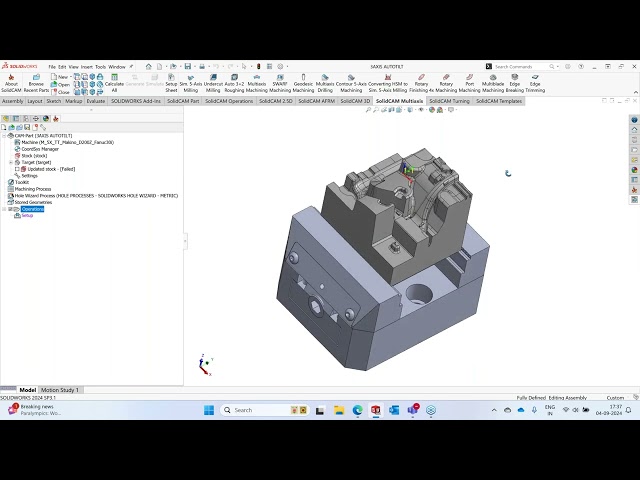Select ToolKit in the CAM tree
This screenshot has height=480, width=640.
tap(18, 182)
